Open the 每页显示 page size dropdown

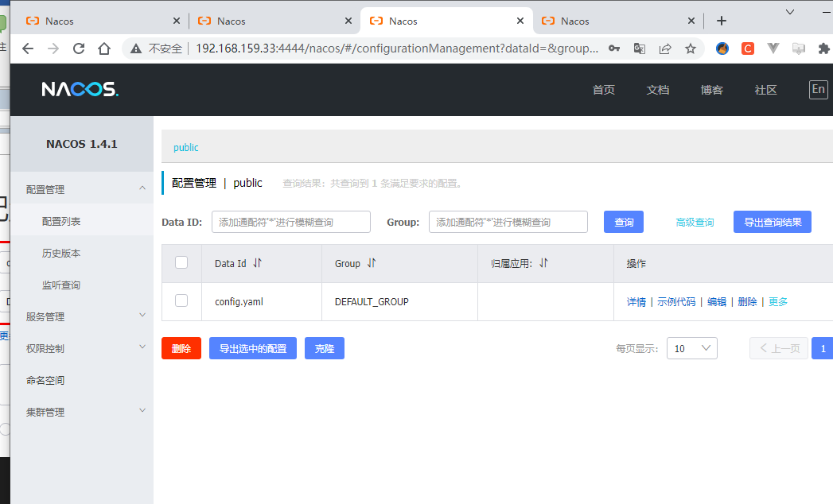tap(692, 348)
